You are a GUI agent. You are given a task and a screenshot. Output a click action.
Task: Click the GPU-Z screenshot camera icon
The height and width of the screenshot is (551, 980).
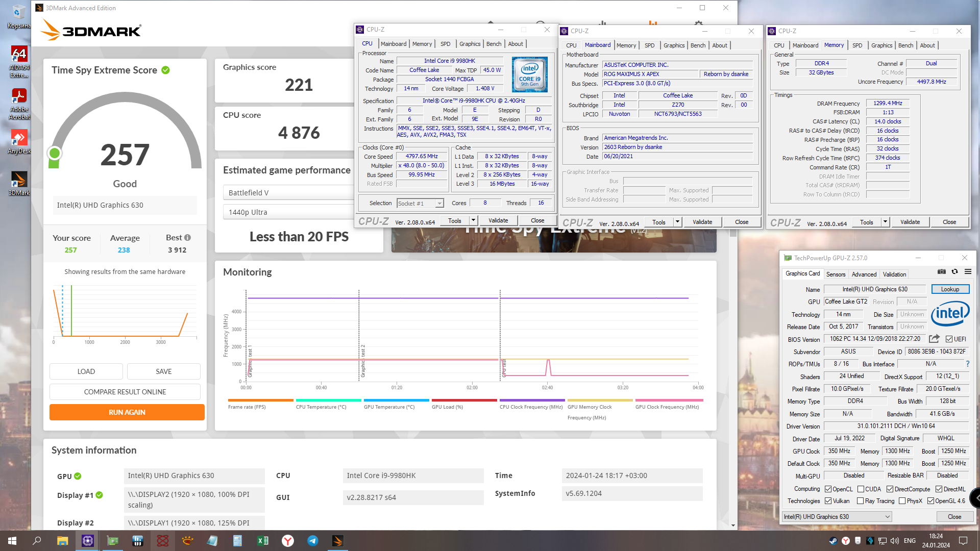[942, 271]
